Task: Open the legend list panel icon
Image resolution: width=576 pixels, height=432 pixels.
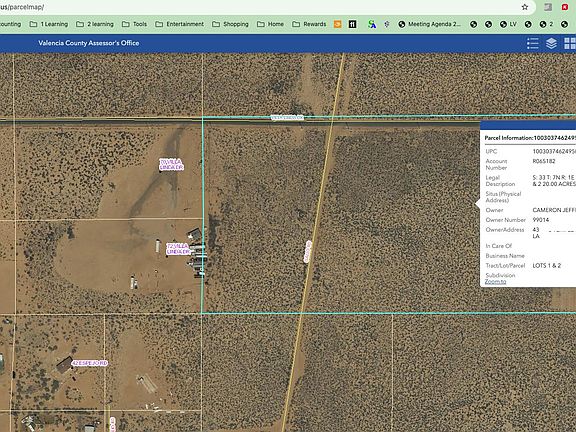Action: coord(533,43)
